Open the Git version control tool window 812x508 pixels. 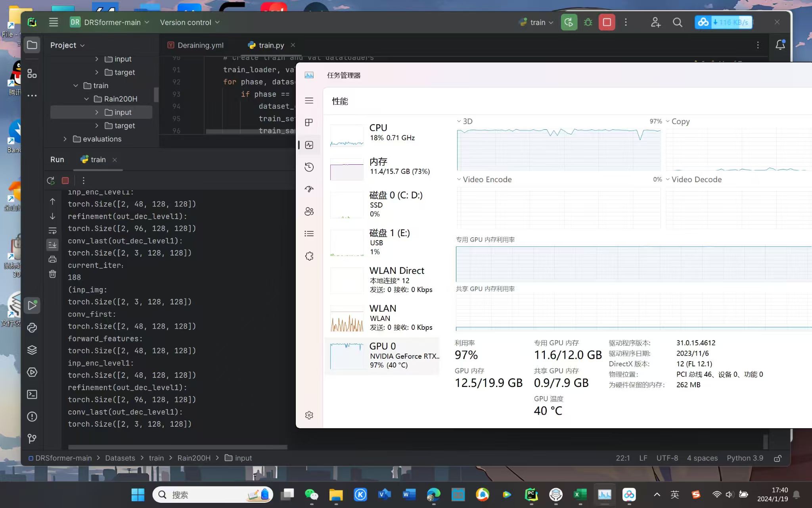coord(32,439)
